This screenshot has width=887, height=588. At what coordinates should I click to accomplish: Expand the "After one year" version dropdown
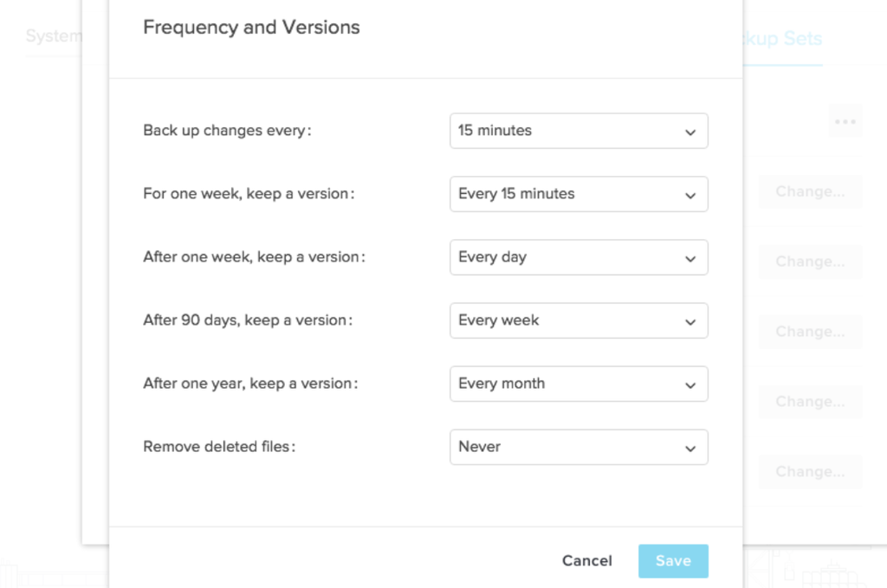(579, 384)
